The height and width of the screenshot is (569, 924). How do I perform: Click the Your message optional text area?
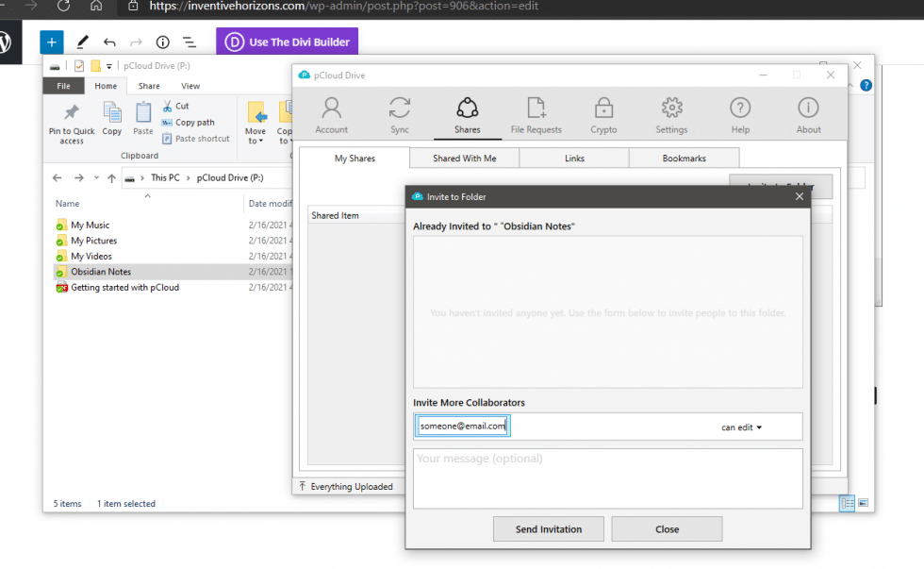[607, 478]
